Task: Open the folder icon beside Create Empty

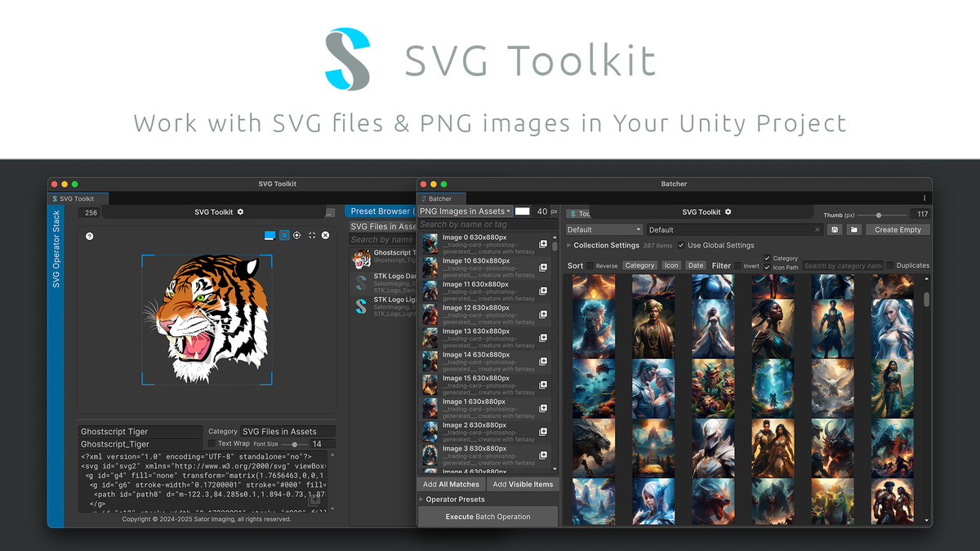Action: coord(854,230)
